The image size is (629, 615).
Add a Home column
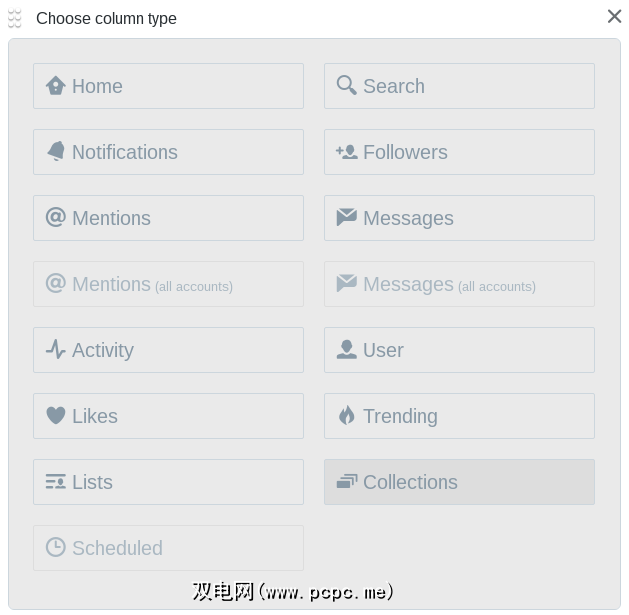pyautogui.click(x=168, y=86)
